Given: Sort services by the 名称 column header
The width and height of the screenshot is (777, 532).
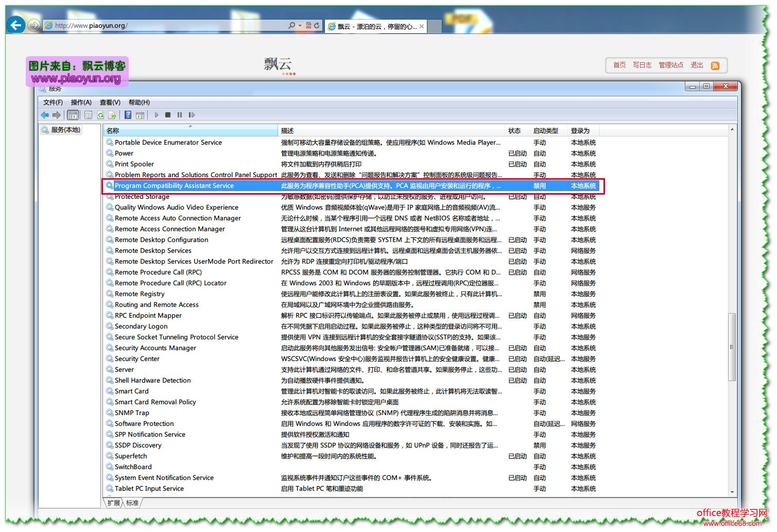Looking at the screenshot, I should point(191,131).
